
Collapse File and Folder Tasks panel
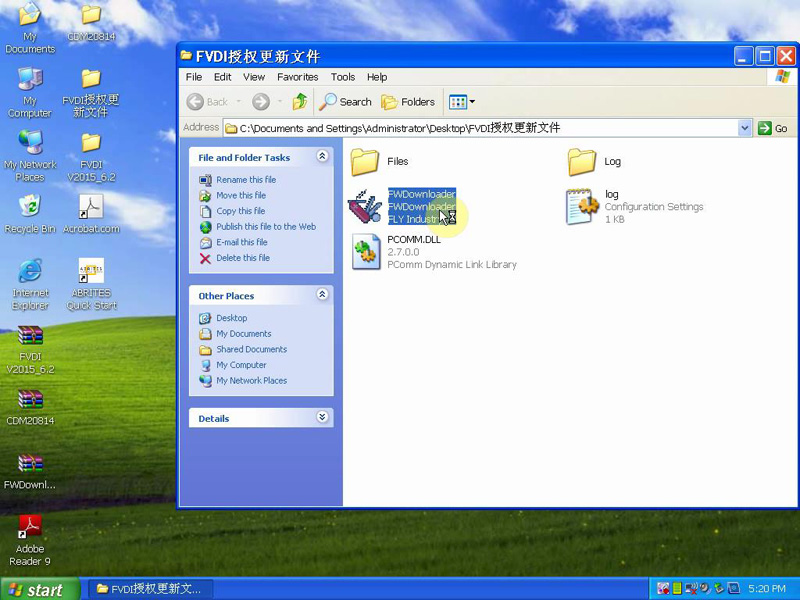point(322,157)
